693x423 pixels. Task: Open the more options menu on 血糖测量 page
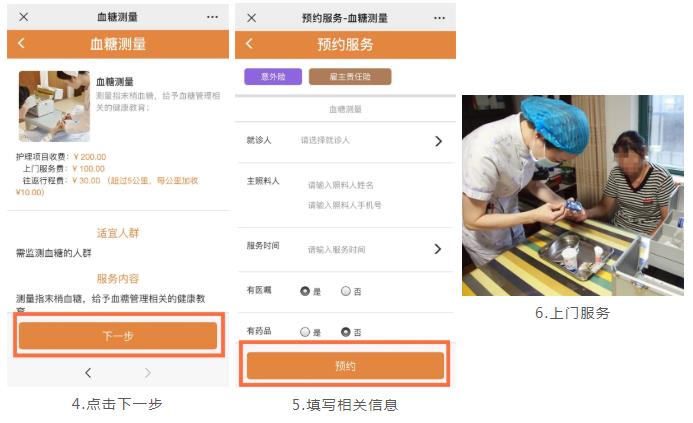(x=213, y=17)
